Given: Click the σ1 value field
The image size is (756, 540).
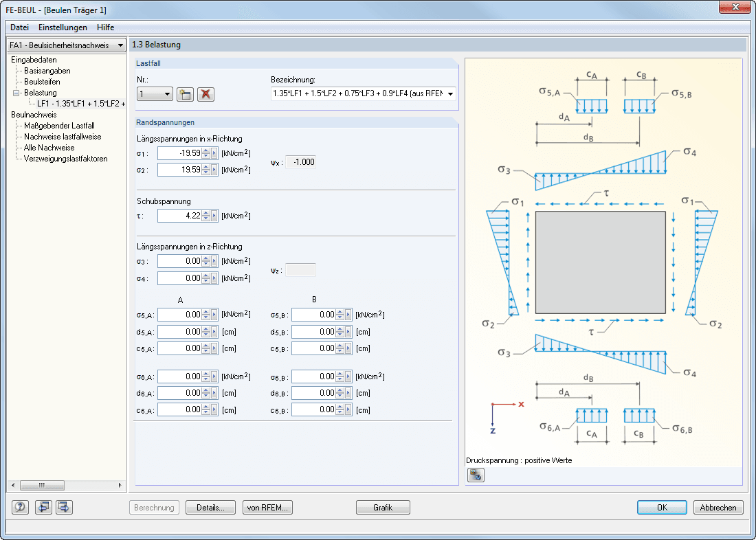Looking at the screenshot, I should 179,153.
